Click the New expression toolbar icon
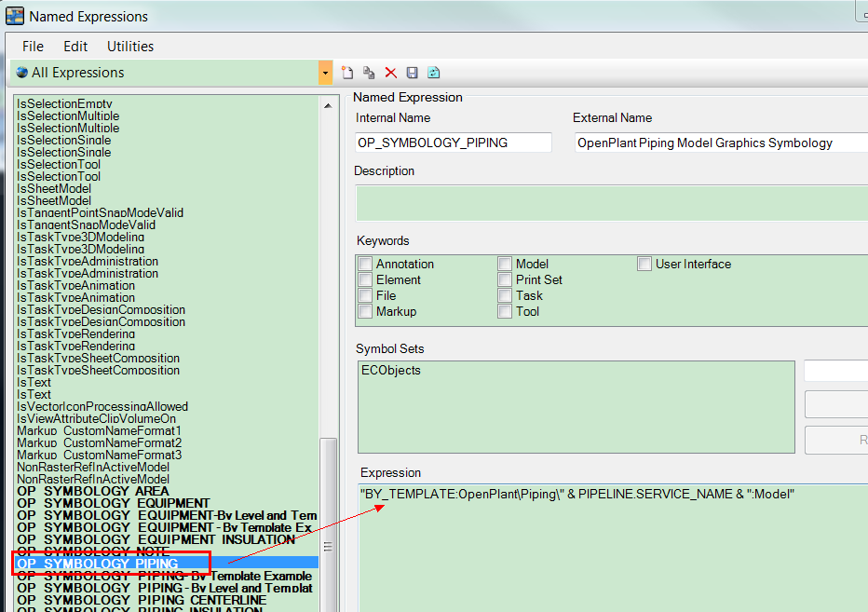Screen dimensions: 868x612 347,73
